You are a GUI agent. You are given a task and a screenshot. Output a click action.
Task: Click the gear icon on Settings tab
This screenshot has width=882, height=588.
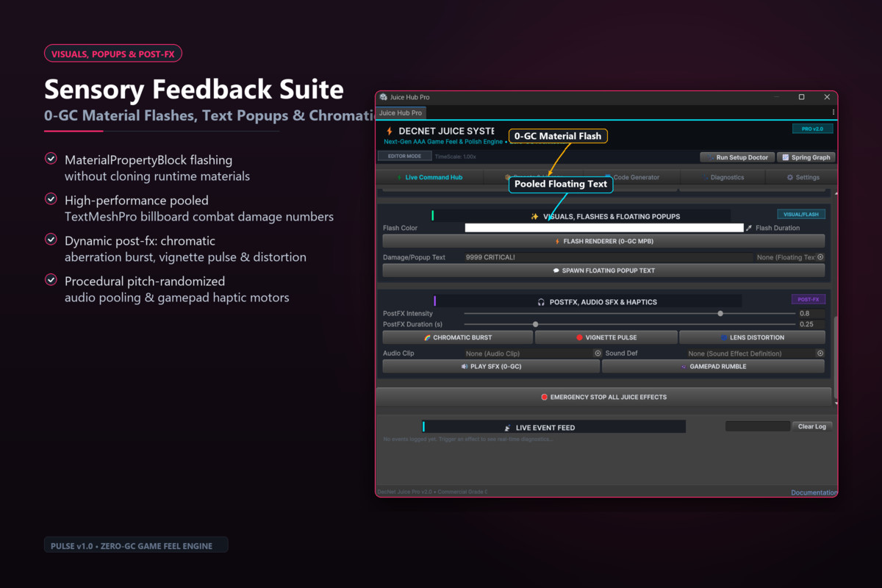click(x=790, y=177)
